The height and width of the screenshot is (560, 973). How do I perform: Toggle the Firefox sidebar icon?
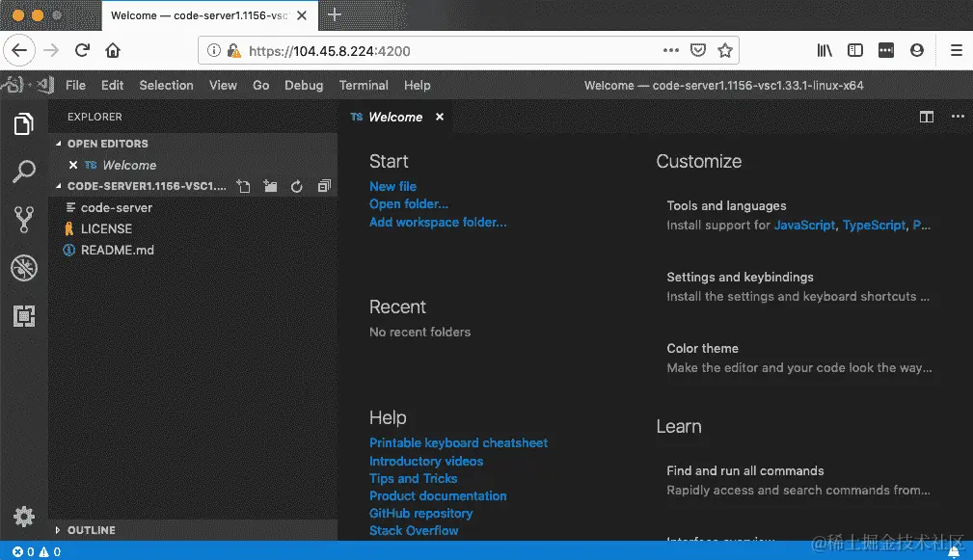click(x=855, y=50)
